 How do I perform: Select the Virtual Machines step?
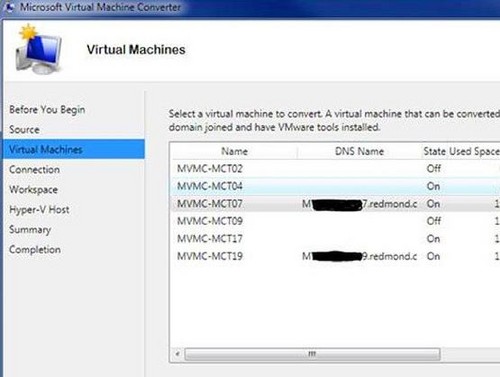[74, 149]
